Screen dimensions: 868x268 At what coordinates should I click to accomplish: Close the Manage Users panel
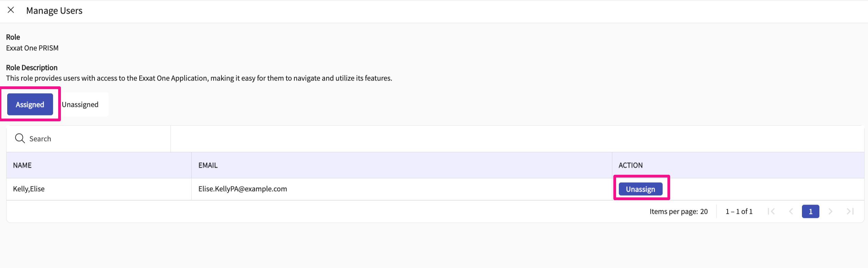(11, 10)
